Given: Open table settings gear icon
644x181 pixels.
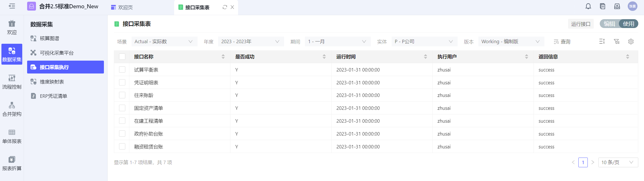Looking at the screenshot, I should pos(631,41).
